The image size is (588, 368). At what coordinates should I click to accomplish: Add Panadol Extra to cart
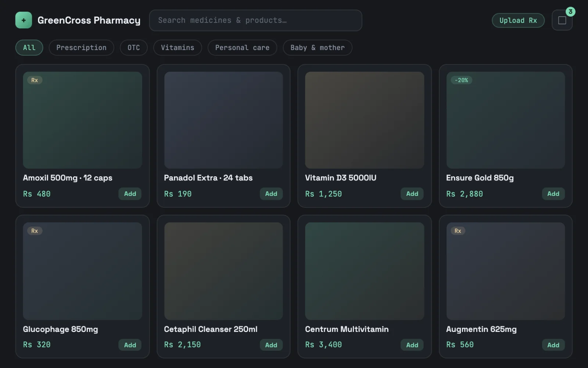pyautogui.click(x=271, y=194)
